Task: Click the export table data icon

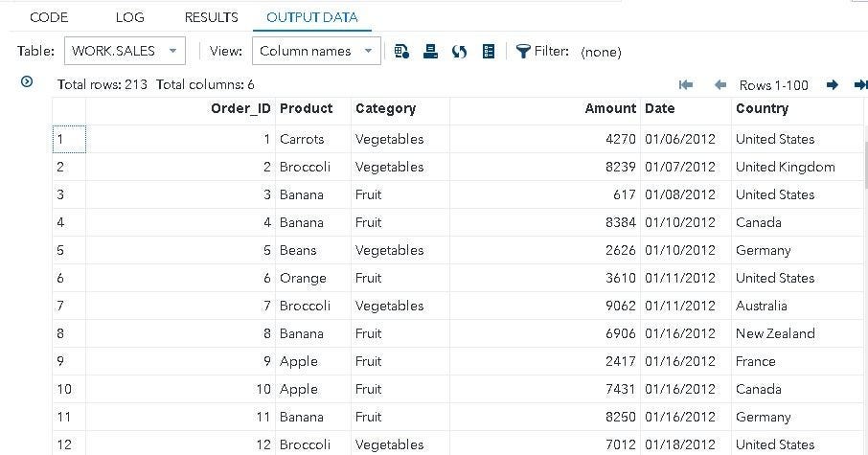Action: click(401, 52)
